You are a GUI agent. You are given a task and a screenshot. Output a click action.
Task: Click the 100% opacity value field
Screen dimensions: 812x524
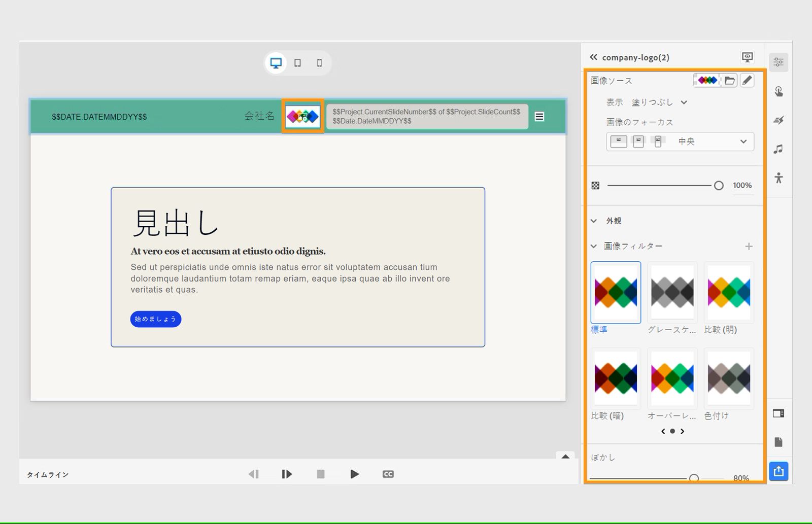pyautogui.click(x=742, y=186)
